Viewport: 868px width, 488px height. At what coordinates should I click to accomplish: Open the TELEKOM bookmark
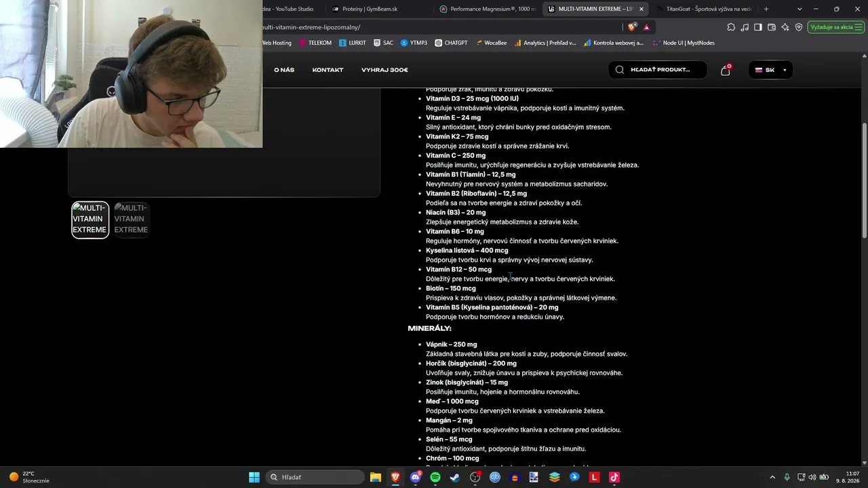point(315,43)
